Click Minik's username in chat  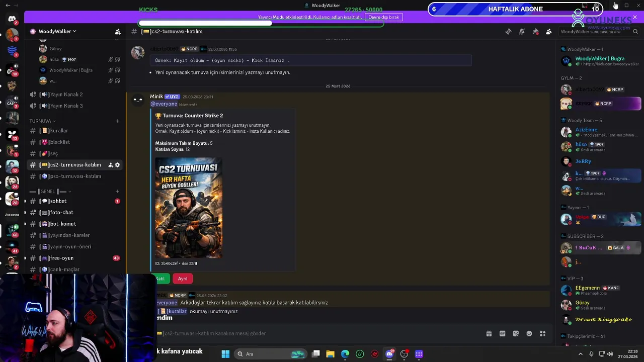(156, 97)
